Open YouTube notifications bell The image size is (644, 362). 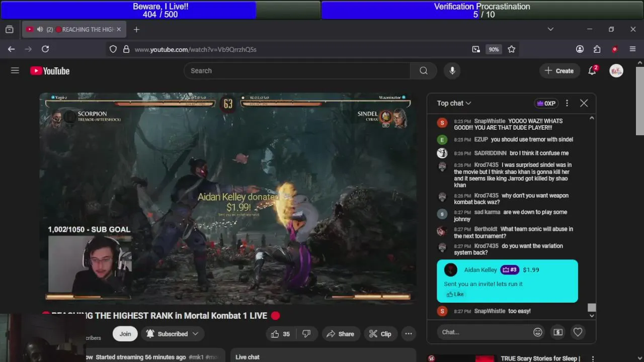pos(592,71)
